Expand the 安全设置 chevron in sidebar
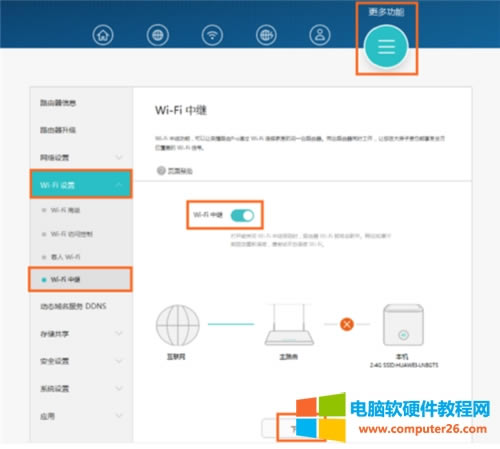 119,361
